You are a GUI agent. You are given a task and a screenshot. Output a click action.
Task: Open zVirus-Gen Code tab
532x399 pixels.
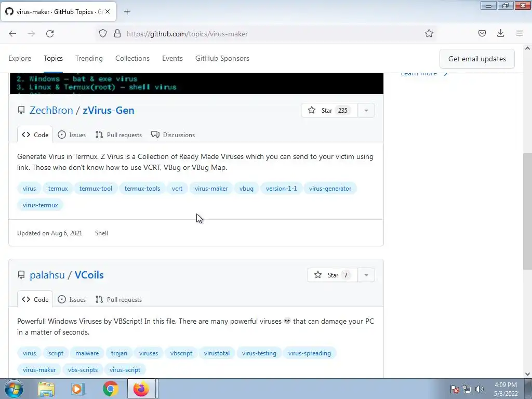(x=35, y=135)
